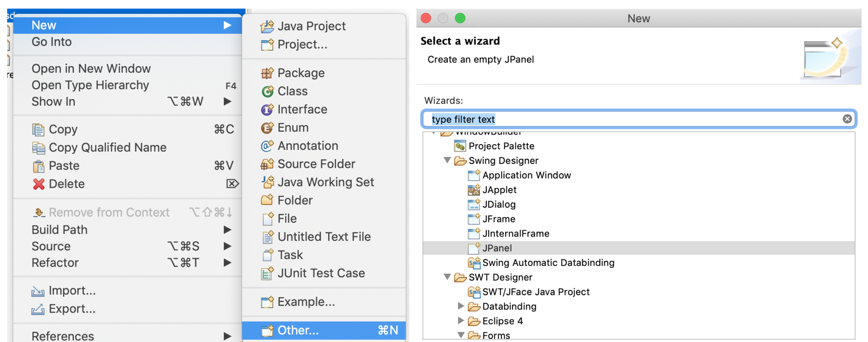868x342 pixels.
Task: Choose Go Into from context menu
Action: [x=128, y=42]
